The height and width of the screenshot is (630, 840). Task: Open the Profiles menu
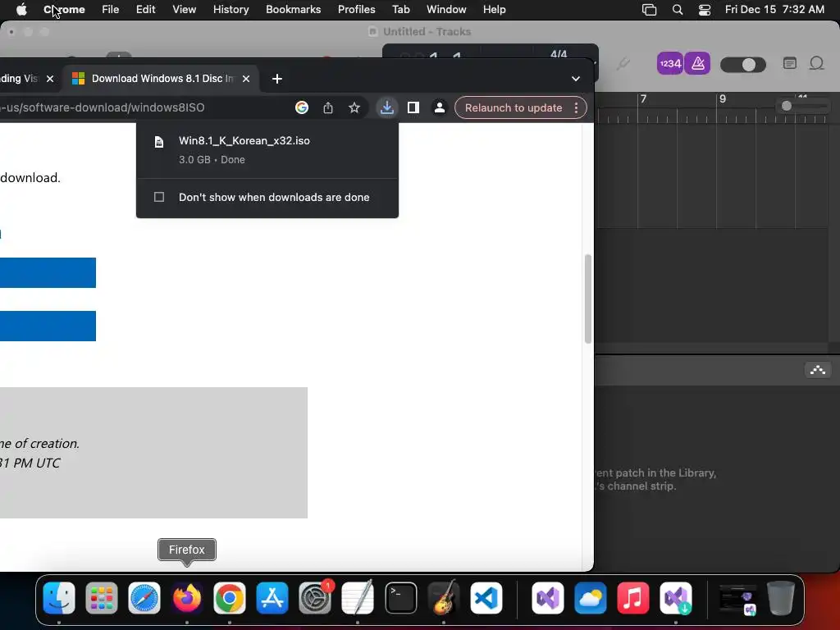[356, 10]
